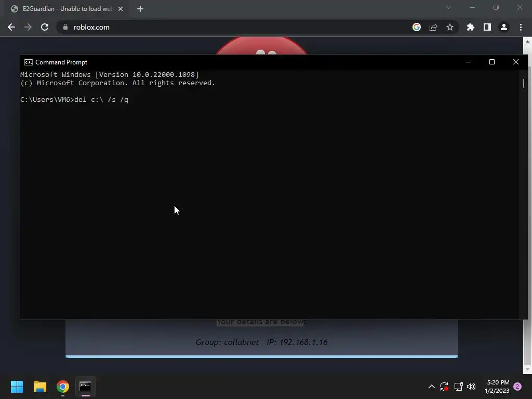Screen dimensions: 532x399
Task: Click the del c:\ /s /q command line
Action: [74, 100]
